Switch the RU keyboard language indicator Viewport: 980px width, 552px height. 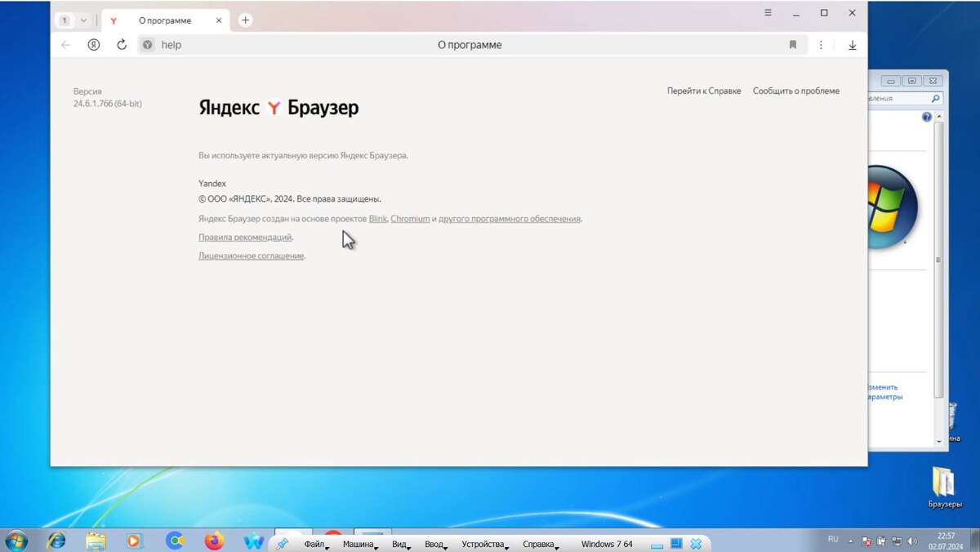[833, 540]
